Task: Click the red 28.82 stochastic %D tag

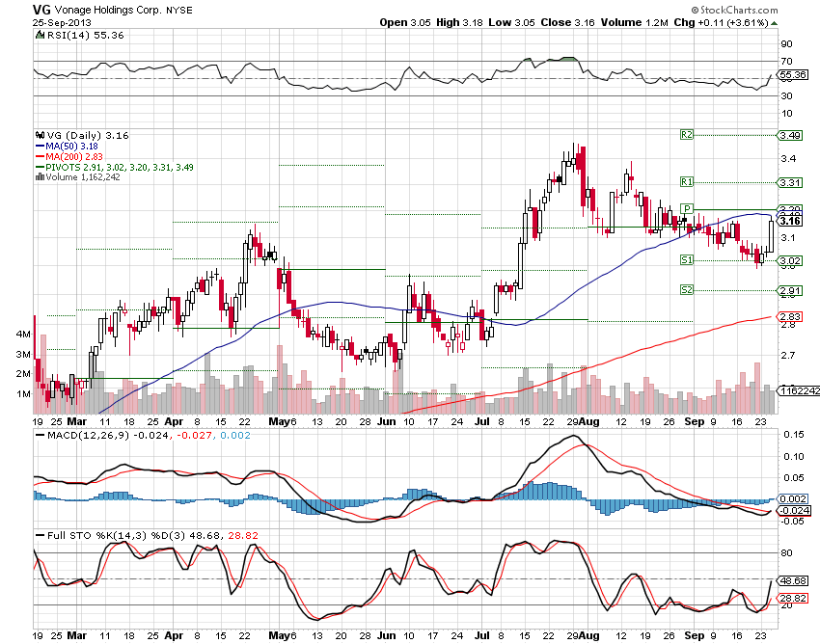Action: point(793,598)
